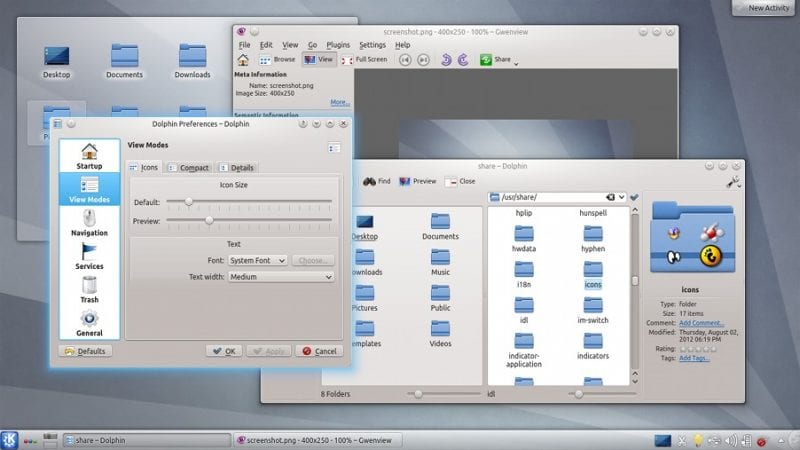Click New Activity button

coord(763,8)
